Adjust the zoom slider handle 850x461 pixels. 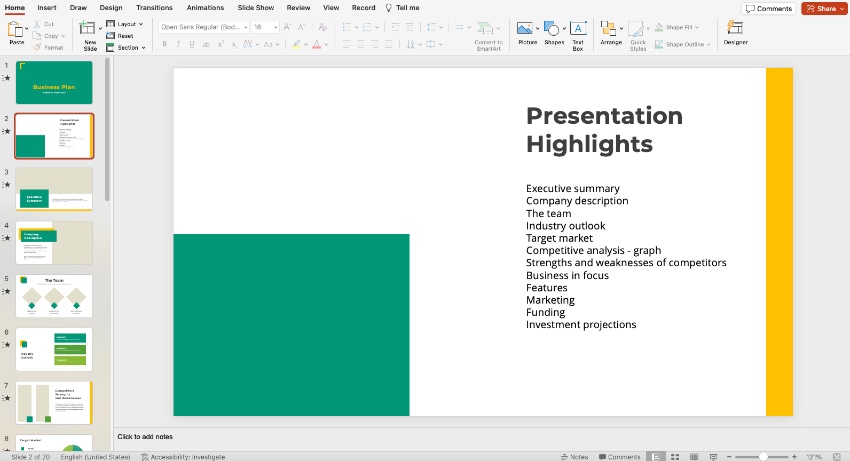(763, 457)
